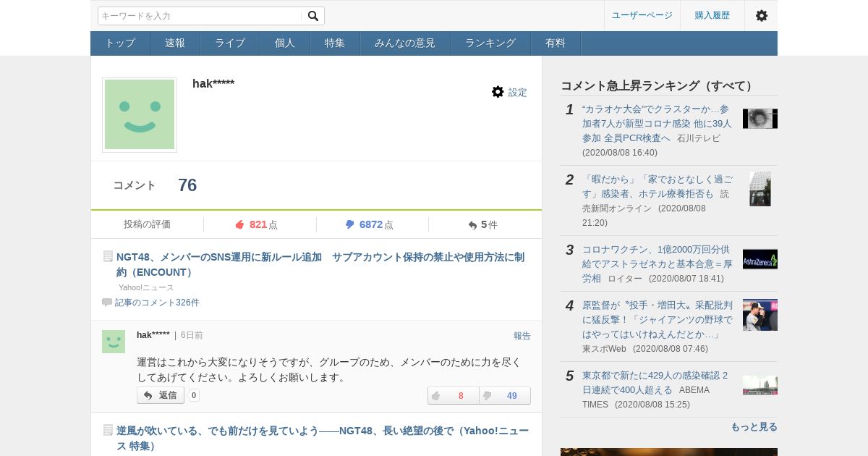Click the comment author name hak*****
Screen dimensions: 868x456
[153, 335]
